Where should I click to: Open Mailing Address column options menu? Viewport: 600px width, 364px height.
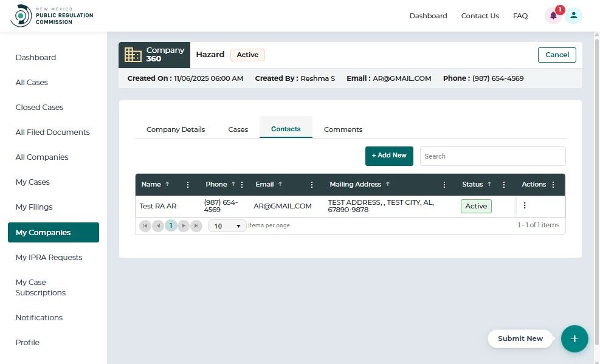444,185
